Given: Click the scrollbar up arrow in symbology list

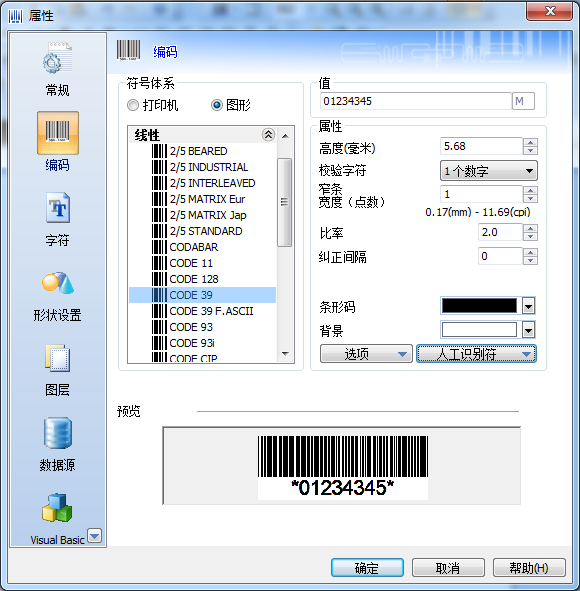Looking at the screenshot, I should [x=285, y=136].
